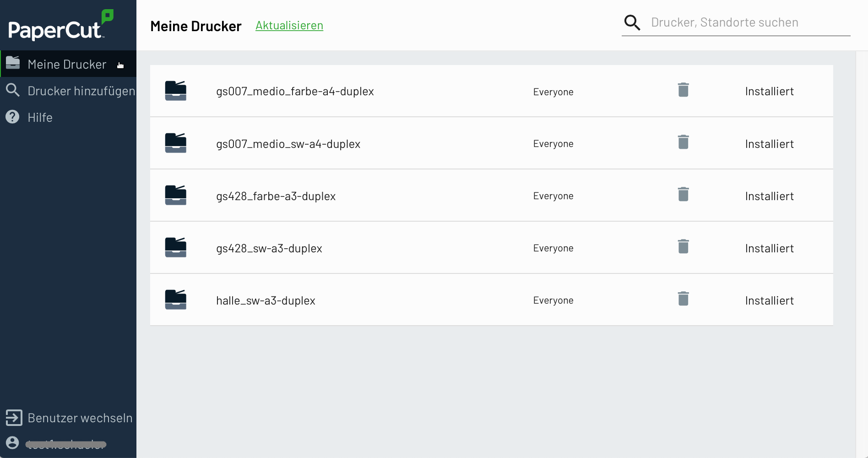
Task: Click Installiert status for gs428_sw-a3-duplex
Action: pyautogui.click(x=769, y=248)
